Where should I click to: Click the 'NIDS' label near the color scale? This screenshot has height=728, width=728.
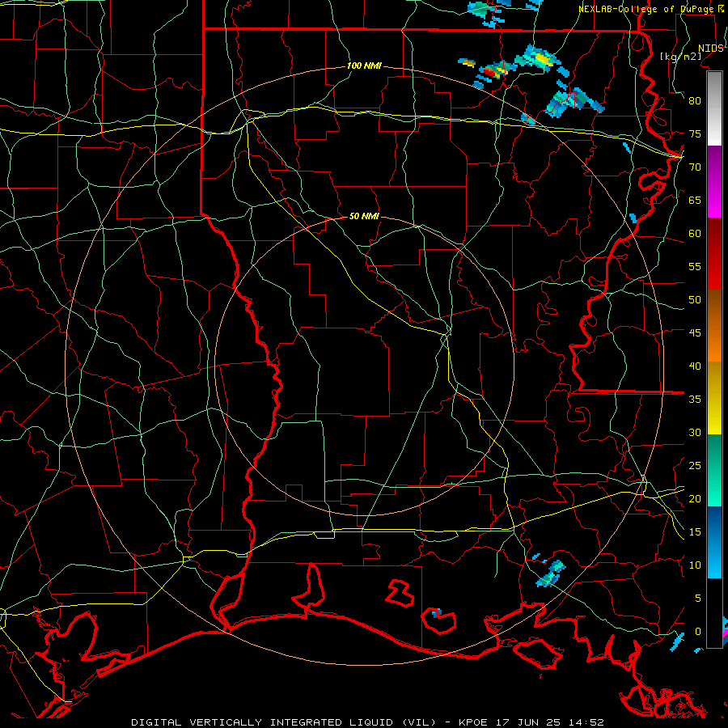(710, 49)
